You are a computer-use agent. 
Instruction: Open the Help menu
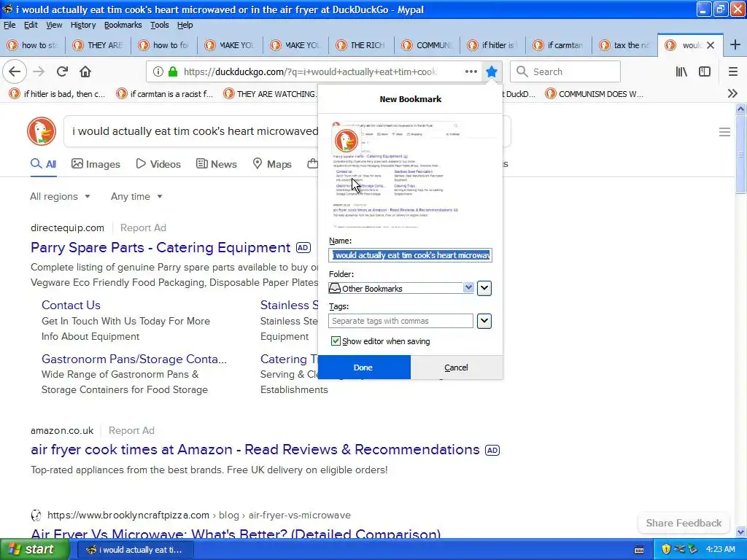[185, 25]
